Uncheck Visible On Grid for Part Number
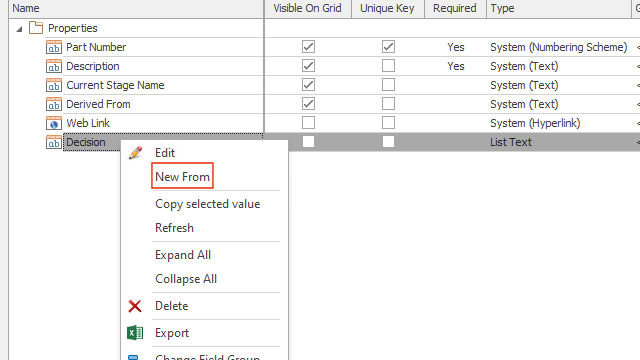This screenshot has height=360, width=640. click(309, 47)
